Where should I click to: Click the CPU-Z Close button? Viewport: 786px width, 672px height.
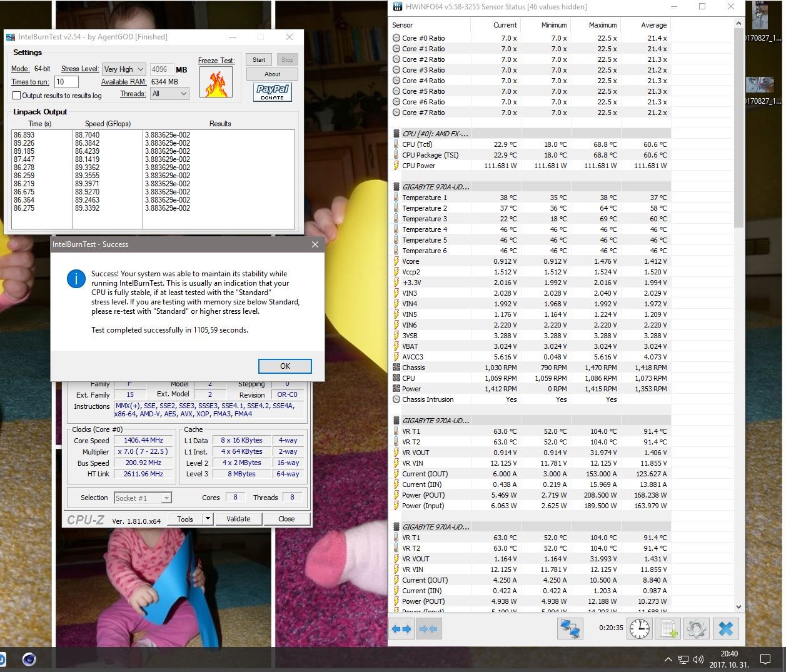click(x=286, y=519)
